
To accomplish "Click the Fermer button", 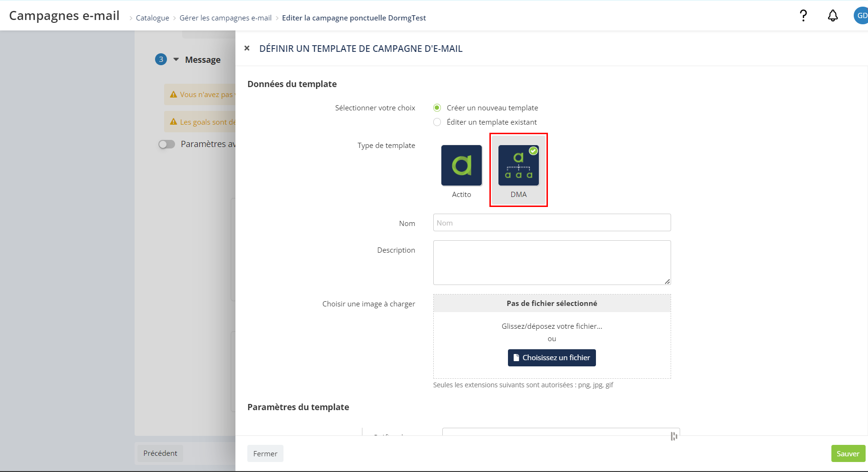I will pyautogui.click(x=265, y=453).
